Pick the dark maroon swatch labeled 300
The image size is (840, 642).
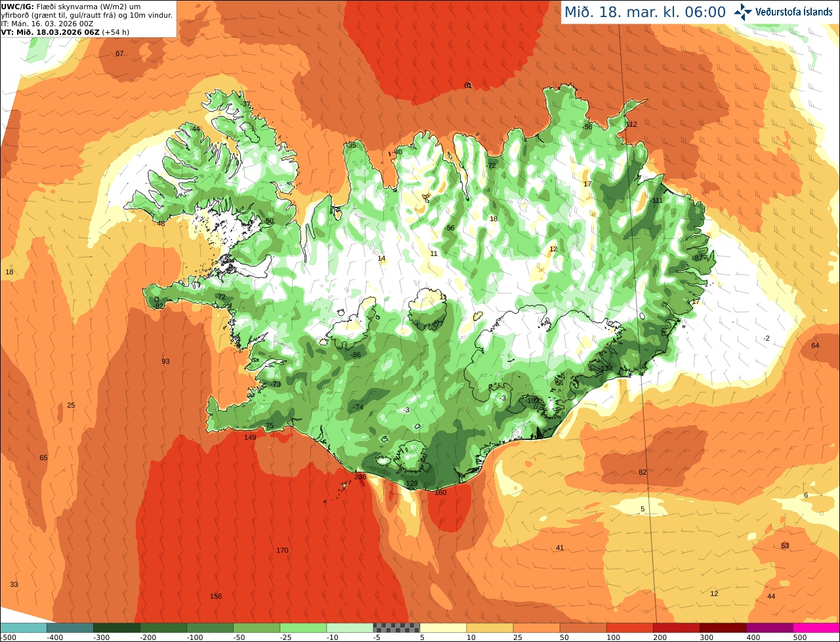(x=723, y=628)
